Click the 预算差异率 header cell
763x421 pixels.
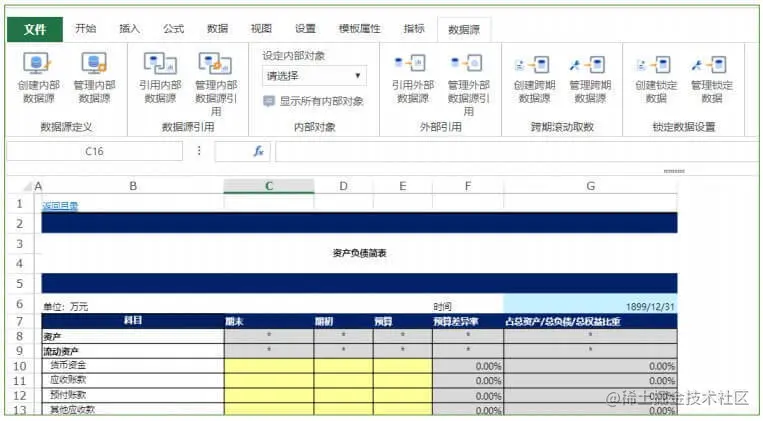coord(468,322)
